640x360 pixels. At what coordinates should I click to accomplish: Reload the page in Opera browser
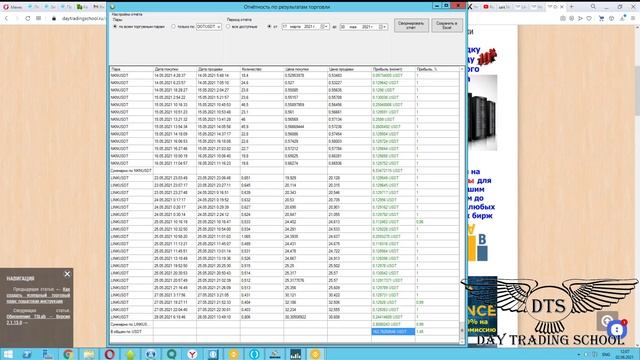(27, 18)
